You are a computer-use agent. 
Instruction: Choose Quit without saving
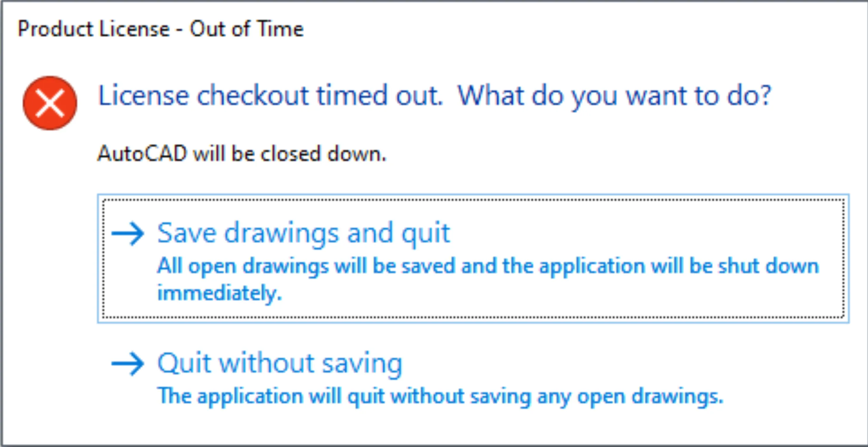(x=280, y=363)
